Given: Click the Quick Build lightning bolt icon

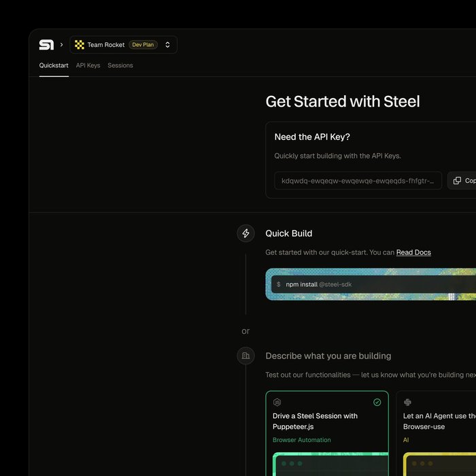Looking at the screenshot, I should [x=245, y=233].
